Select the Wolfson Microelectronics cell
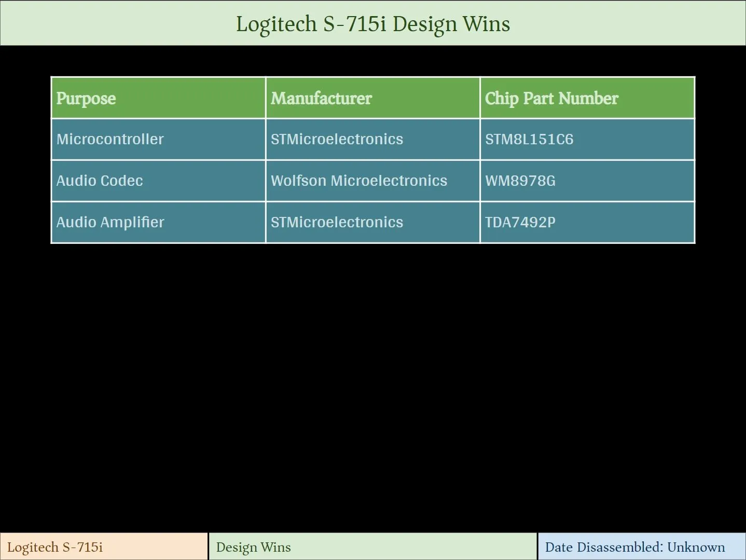The width and height of the screenshot is (746, 560). [x=358, y=181]
